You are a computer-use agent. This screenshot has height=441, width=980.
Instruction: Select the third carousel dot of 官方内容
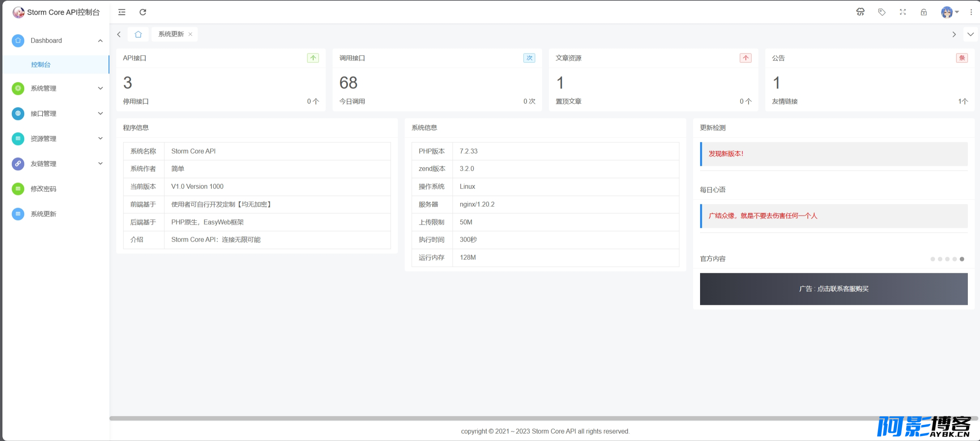pos(947,259)
